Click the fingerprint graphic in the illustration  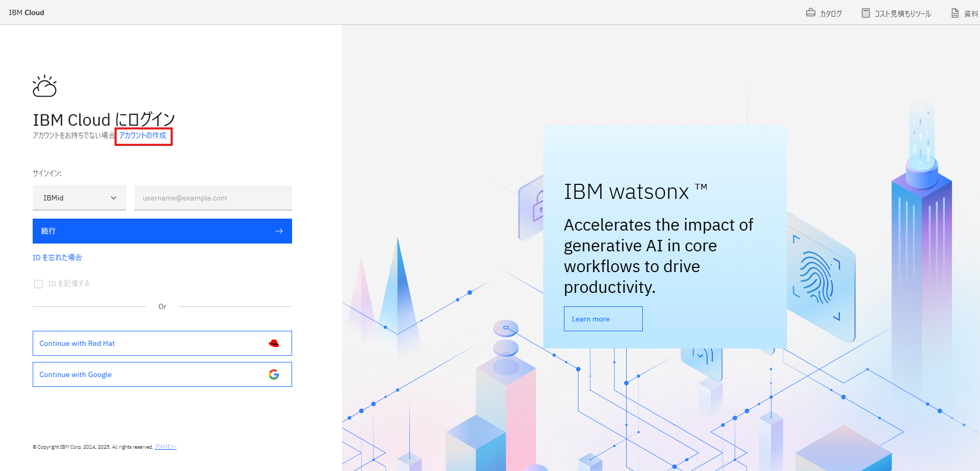pyautogui.click(x=816, y=277)
